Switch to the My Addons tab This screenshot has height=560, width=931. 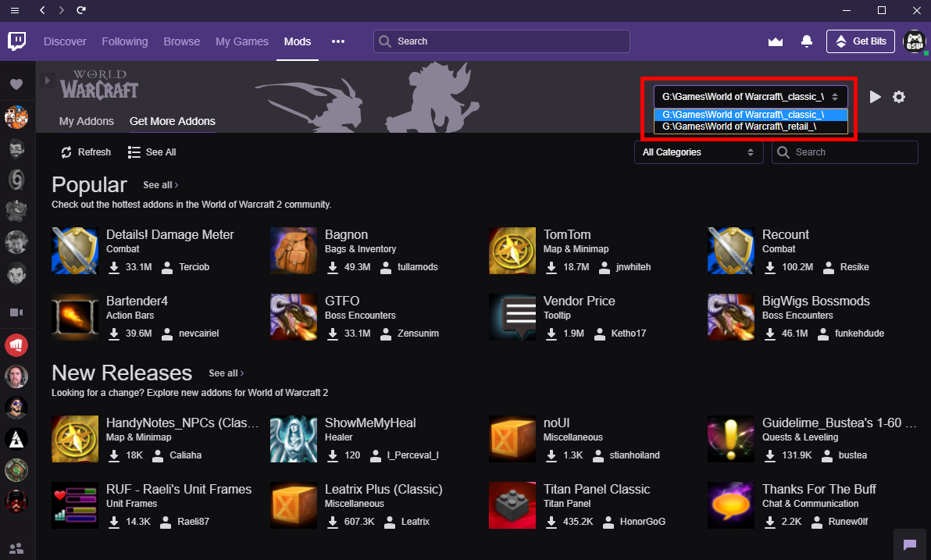pyautogui.click(x=87, y=121)
